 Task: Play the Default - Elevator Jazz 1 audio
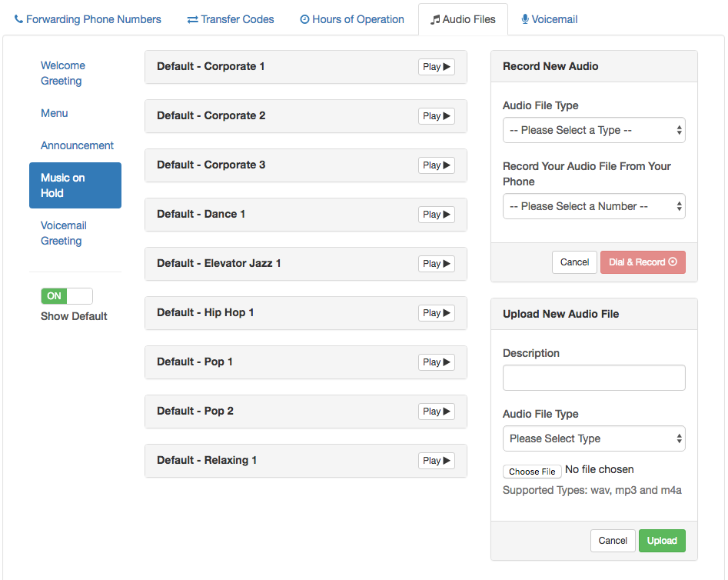(x=436, y=264)
